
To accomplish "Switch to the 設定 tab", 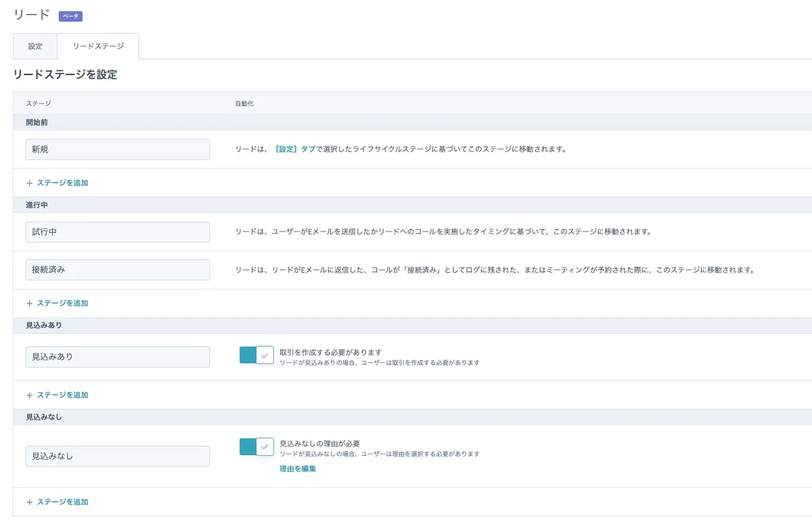I will [35, 46].
